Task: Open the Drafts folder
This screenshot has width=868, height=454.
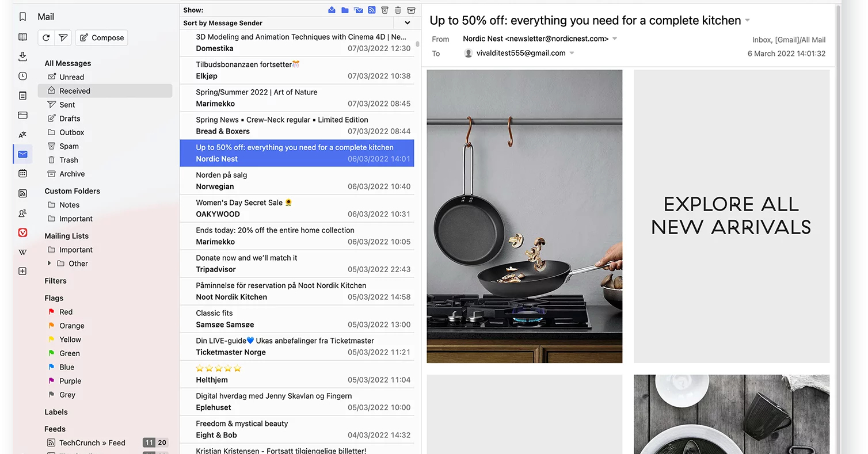Action: pos(70,119)
